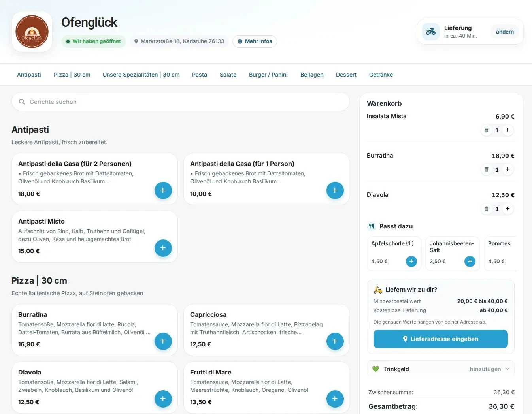532x414 pixels.
Task: Add Capricciosa pizza to cart
Action: pyautogui.click(x=335, y=341)
